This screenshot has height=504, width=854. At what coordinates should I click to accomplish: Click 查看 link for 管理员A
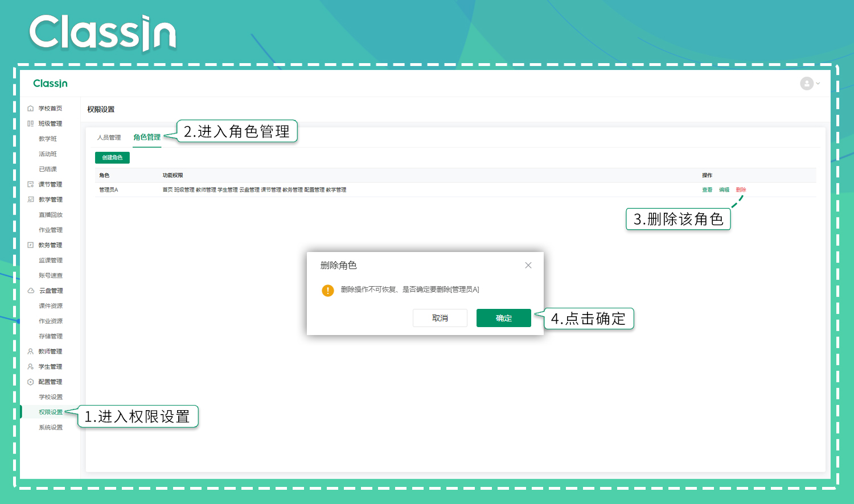[707, 190]
